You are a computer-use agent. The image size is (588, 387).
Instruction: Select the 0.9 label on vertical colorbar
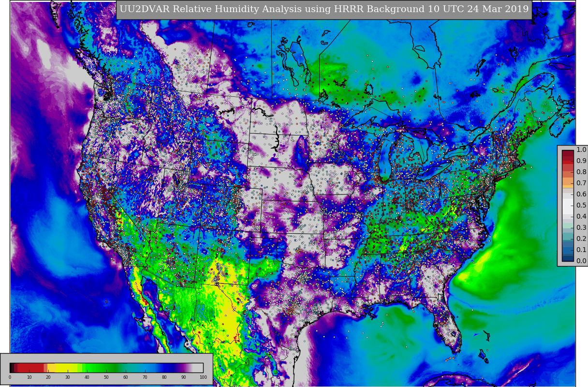581,161
